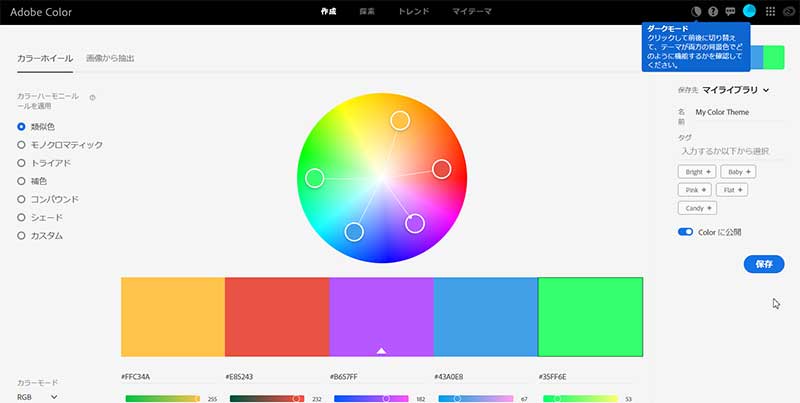This screenshot has height=403, width=800.
Task: Click the #43A0E8 hex field
Action: (482, 377)
